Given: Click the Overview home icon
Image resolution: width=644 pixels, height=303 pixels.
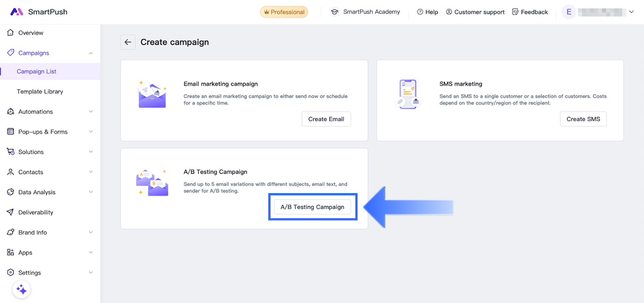Looking at the screenshot, I should pyautogui.click(x=10, y=33).
